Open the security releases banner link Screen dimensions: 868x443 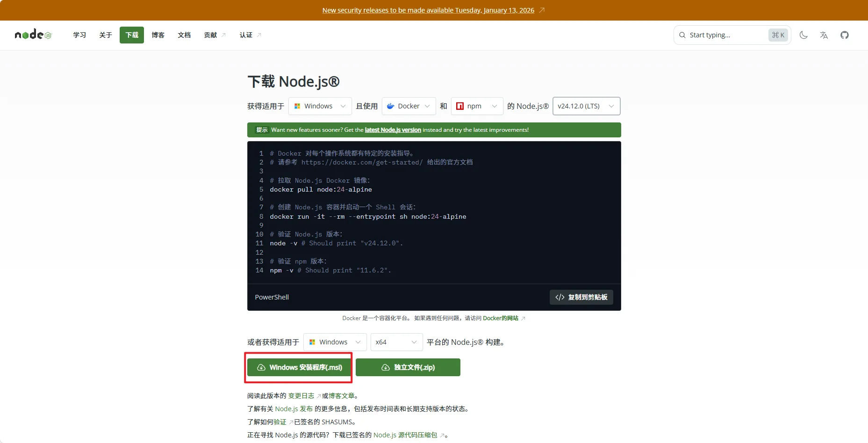(428, 10)
